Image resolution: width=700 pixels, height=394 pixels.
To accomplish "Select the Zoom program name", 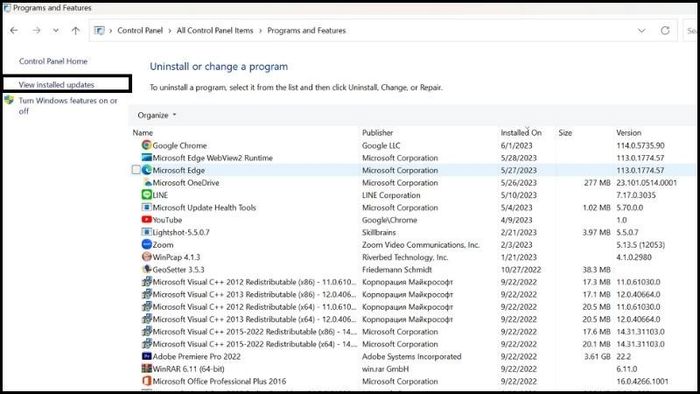I will [163, 245].
